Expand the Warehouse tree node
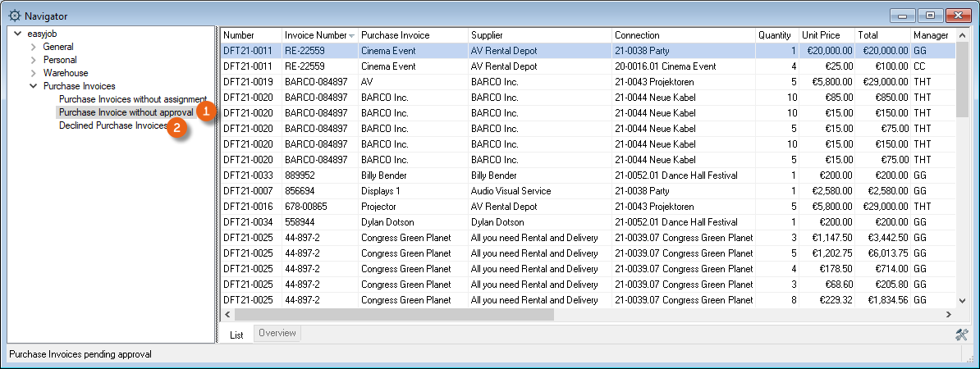The width and height of the screenshot is (980, 369). [x=33, y=73]
